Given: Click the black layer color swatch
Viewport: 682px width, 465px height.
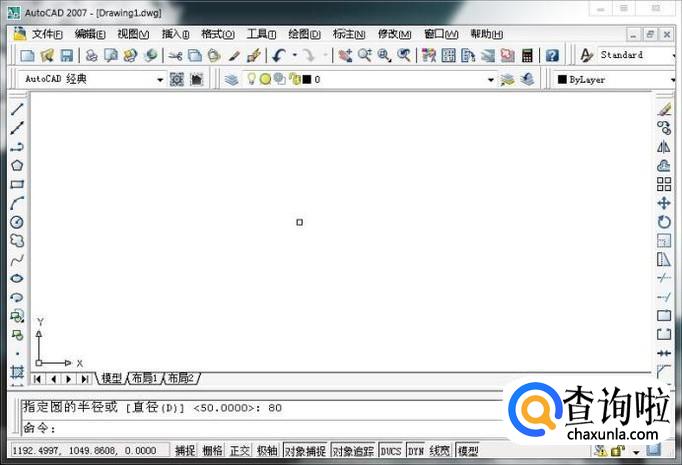Looking at the screenshot, I should [307, 79].
